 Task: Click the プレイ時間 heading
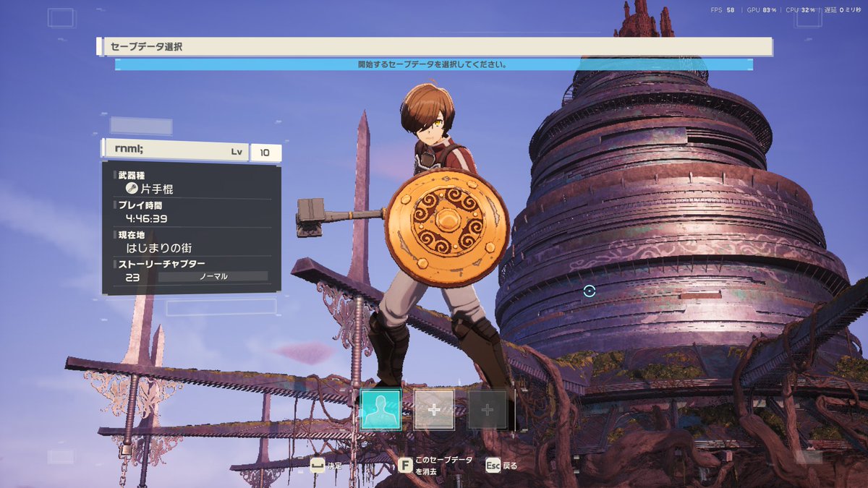click(x=140, y=205)
